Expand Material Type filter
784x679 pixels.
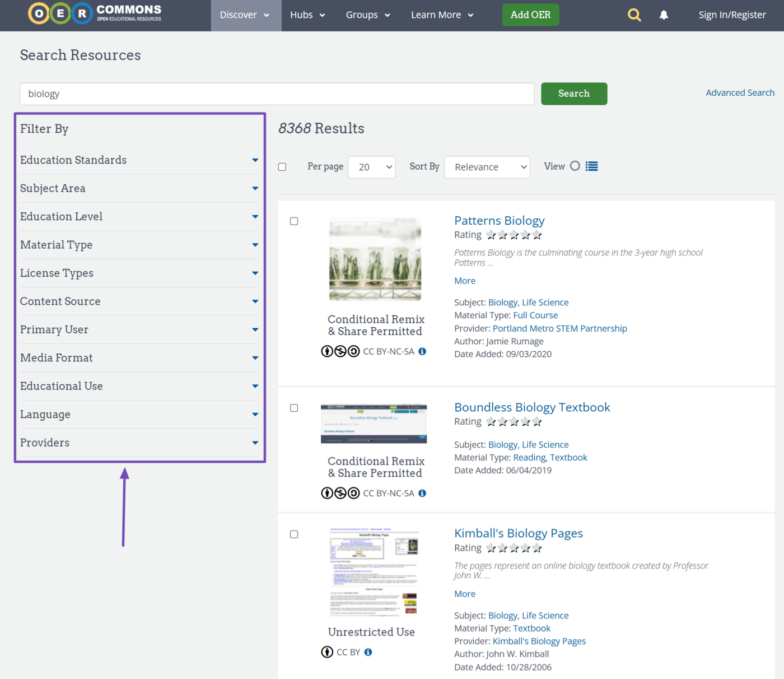[139, 245]
